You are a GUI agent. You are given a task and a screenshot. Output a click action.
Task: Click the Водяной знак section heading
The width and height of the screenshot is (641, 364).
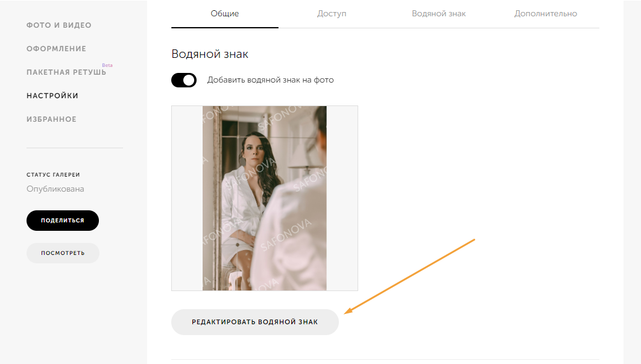point(210,54)
